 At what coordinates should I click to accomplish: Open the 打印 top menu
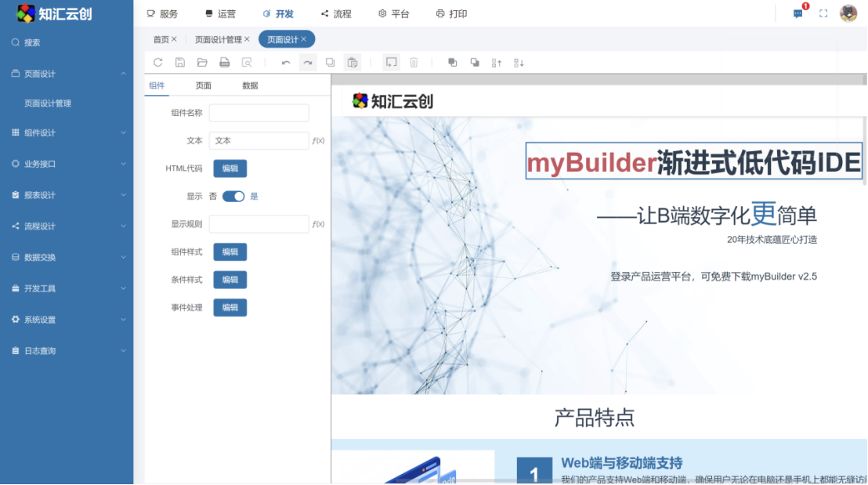[x=452, y=14]
